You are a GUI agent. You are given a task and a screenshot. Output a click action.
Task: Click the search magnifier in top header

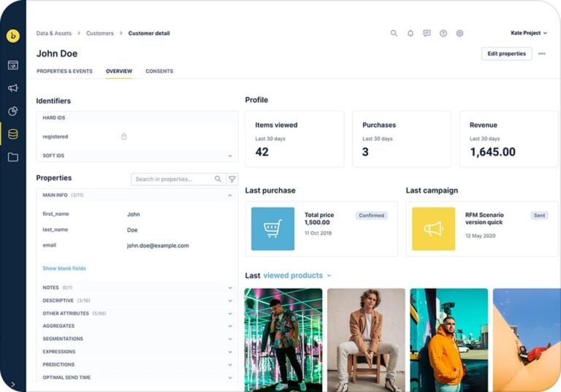click(x=394, y=34)
